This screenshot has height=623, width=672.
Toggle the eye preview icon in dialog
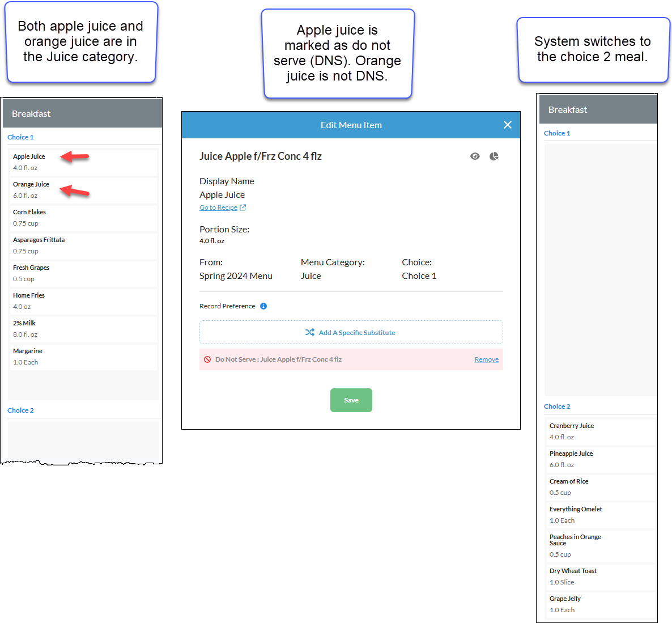click(x=474, y=156)
